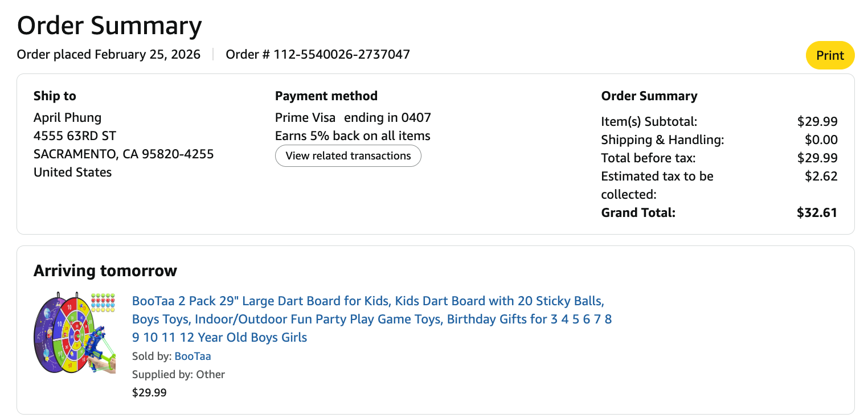This screenshot has height=418, width=868.
Task: Click the estimated tax amount $2.62
Action: tap(821, 177)
